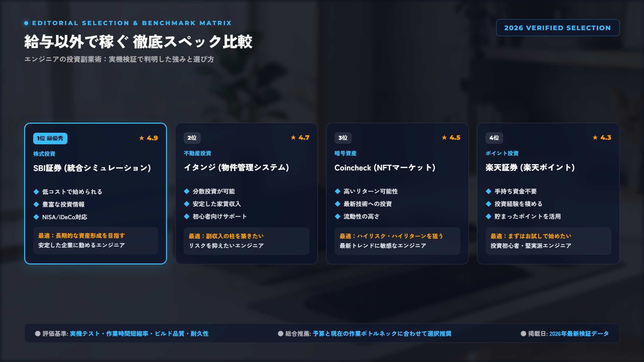Click the diamond bullet next to 流動性の高さ
The image size is (644, 362).
(338, 216)
